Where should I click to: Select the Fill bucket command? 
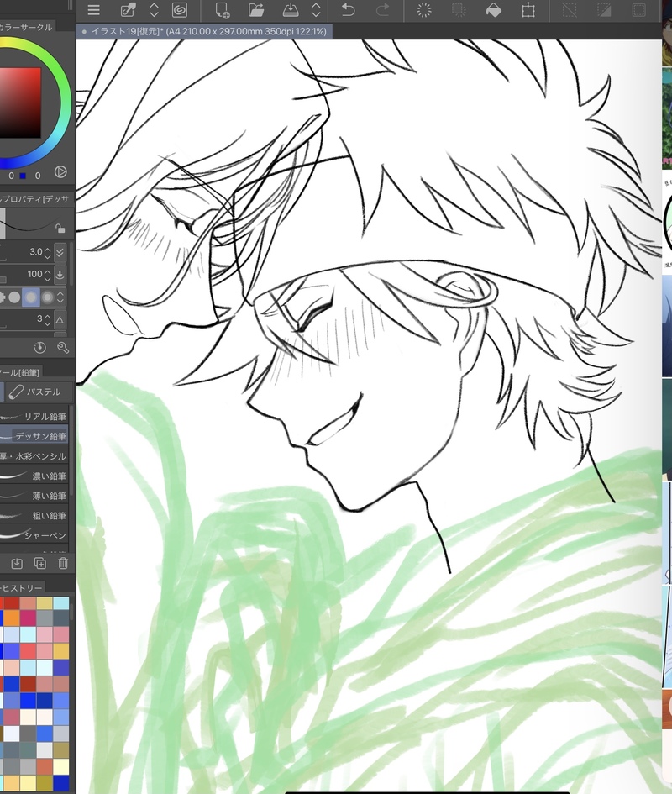click(x=494, y=10)
